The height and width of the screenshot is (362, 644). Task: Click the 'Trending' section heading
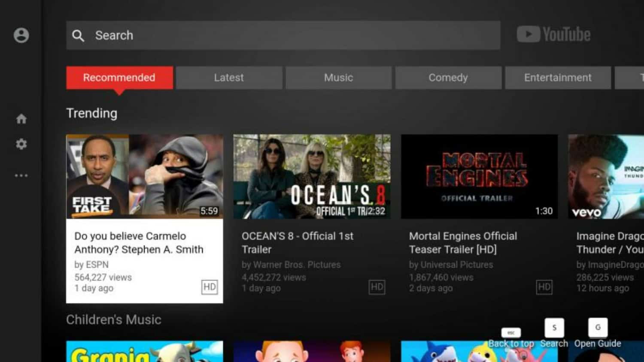coord(92,113)
